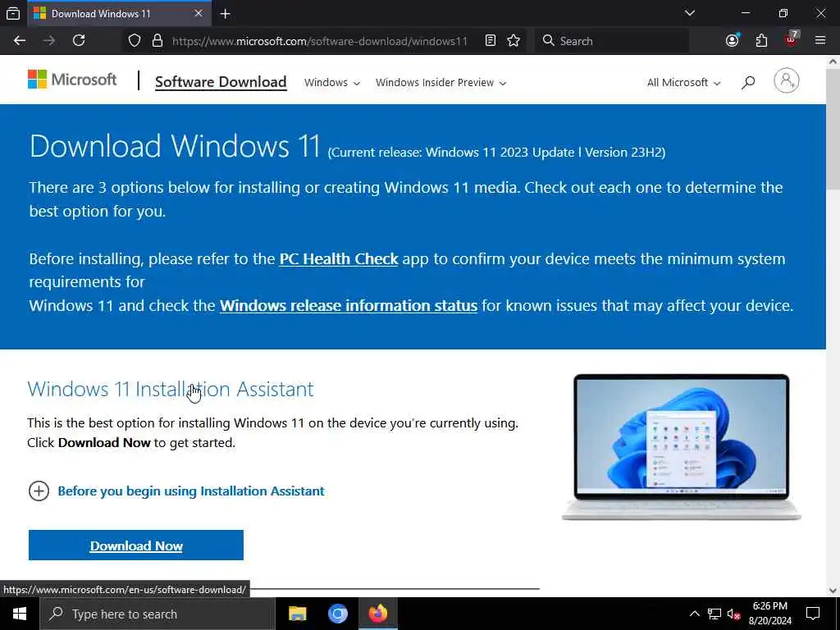Open the Windows Start menu

click(x=20, y=614)
